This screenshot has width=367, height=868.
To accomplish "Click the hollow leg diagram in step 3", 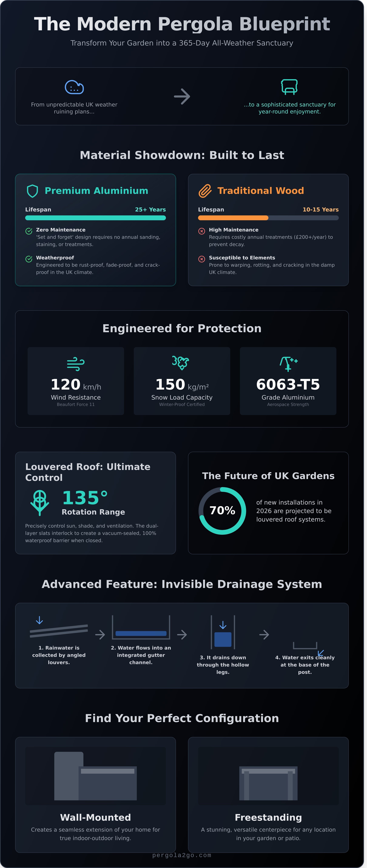I will coord(223,632).
